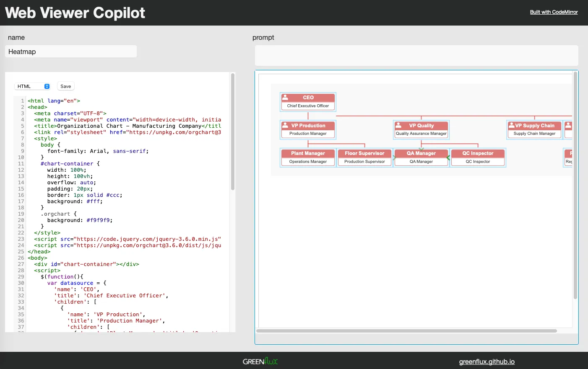The image size is (588, 369).
Task: Click the person icon on the CEO node
Action: (285, 97)
